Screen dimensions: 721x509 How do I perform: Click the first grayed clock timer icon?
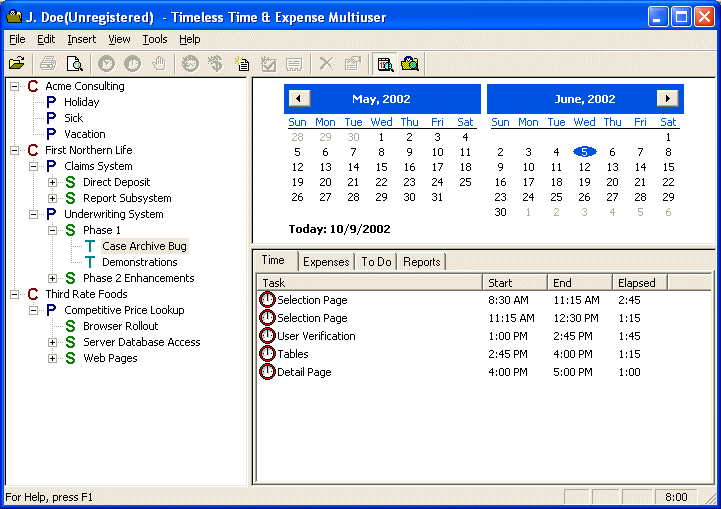pyautogui.click(x=107, y=63)
